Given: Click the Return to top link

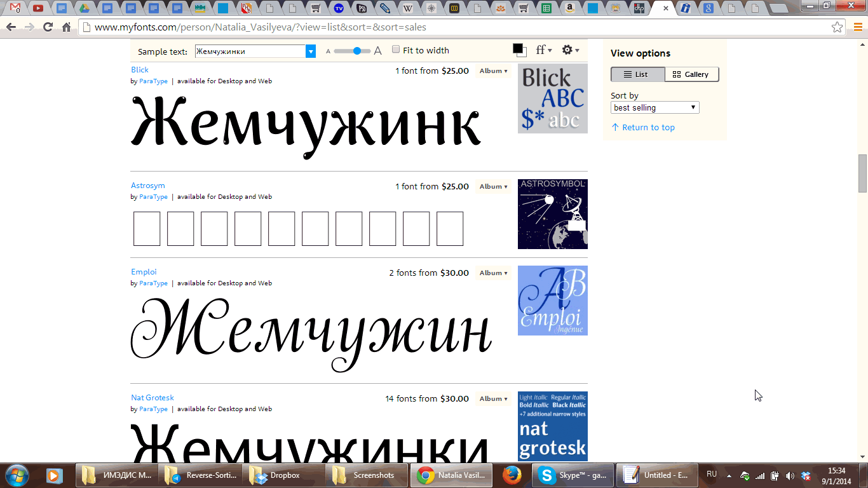Looking at the screenshot, I should pyautogui.click(x=643, y=127).
